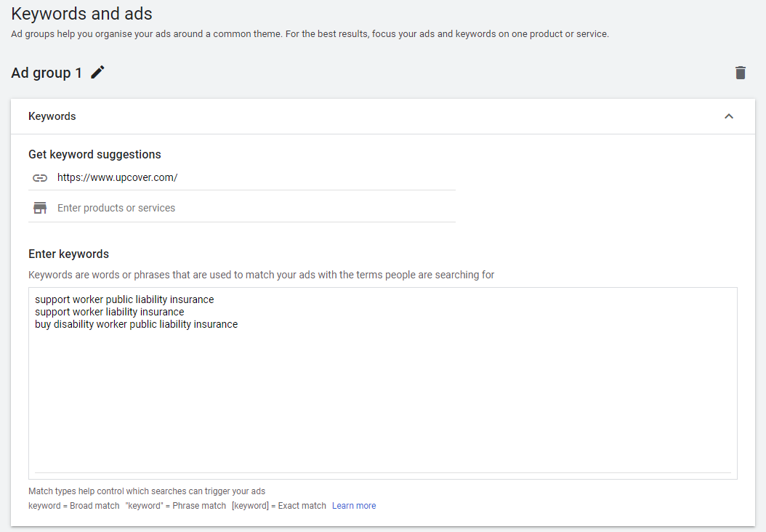Viewport: 766px width, 532px height.
Task: Collapse the Keywords section chevron
Action: (x=728, y=116)
